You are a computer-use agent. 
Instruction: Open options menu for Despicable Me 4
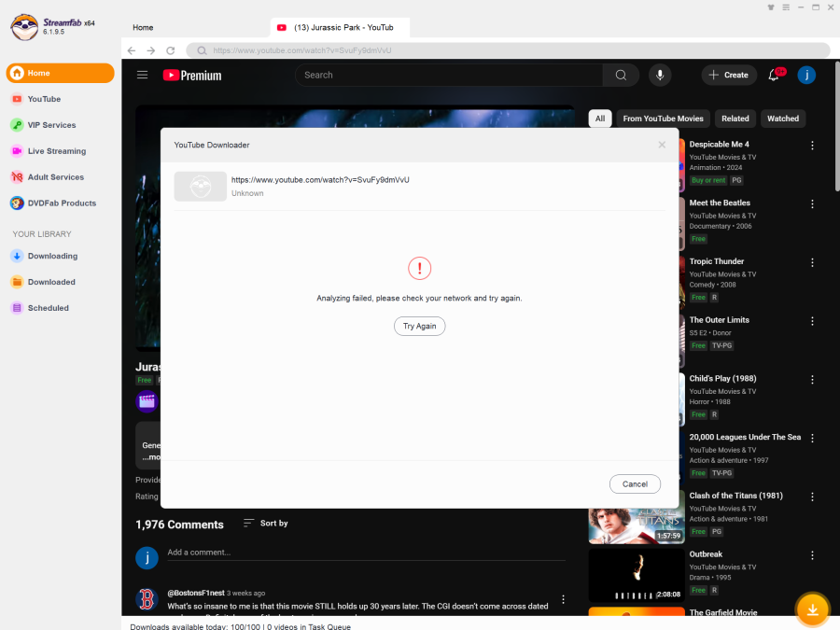pos(812,146)
